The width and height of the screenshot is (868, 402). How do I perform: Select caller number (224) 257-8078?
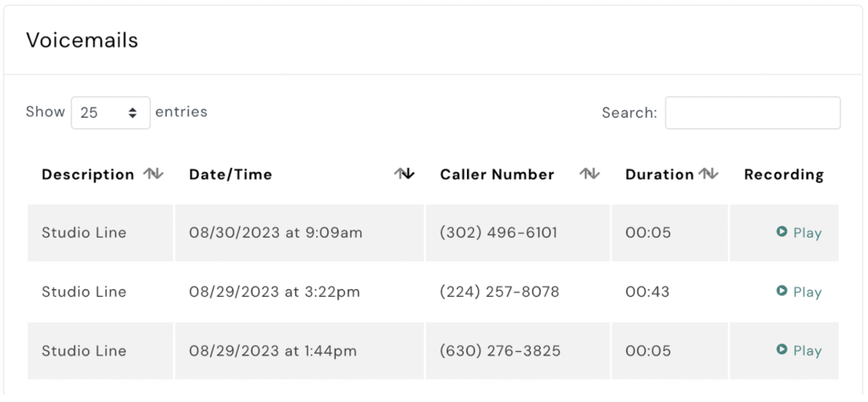tap(499, 292)
